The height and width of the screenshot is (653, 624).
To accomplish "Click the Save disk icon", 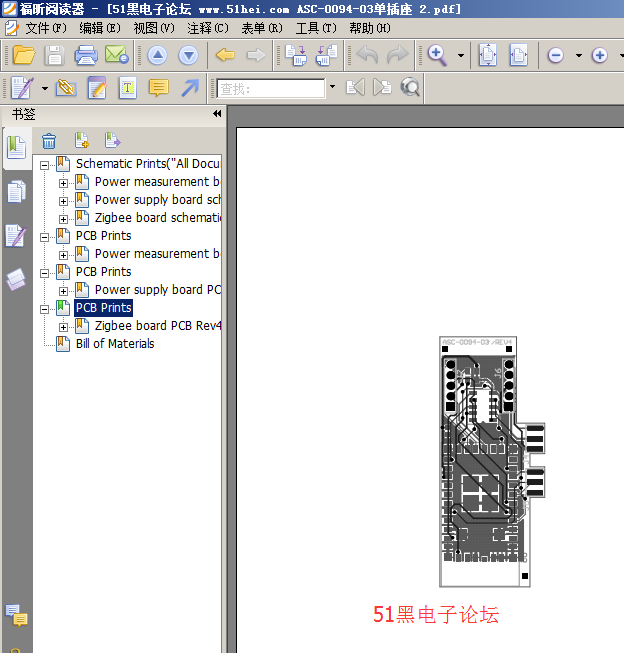I will pyautogui.click(x=55, y=55).
